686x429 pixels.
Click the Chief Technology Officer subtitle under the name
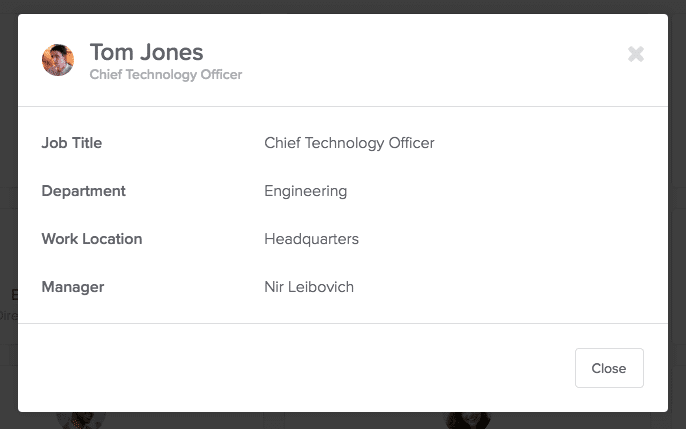(166, 74)
